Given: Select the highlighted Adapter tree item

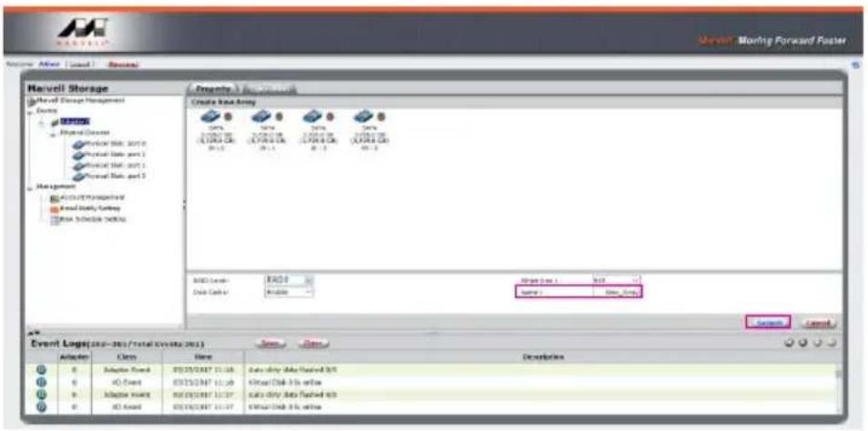Looking at the screenshot, I should pos(76,122).
